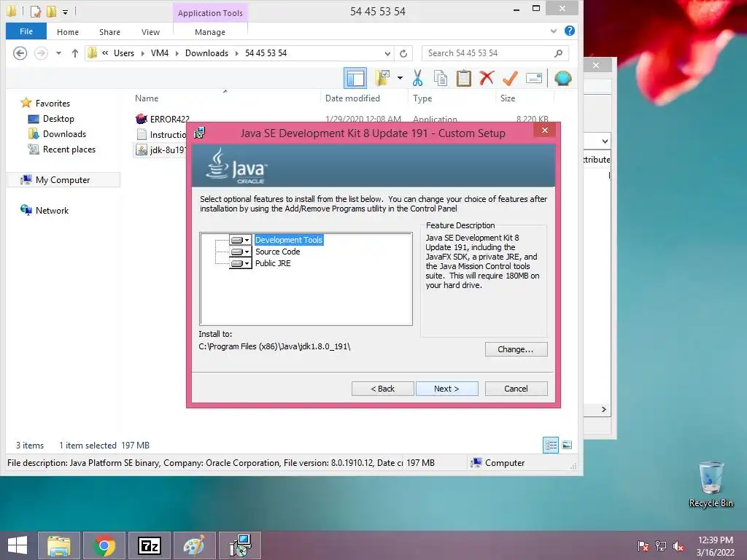Select Source Code in the feature list
747x560 pixels.
pyautogui.click(x=278, y=252)
